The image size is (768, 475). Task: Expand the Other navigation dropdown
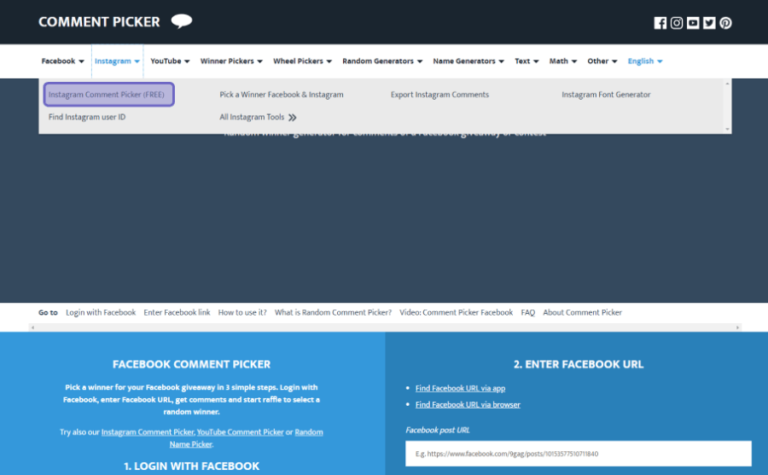(x=602, y=61)
